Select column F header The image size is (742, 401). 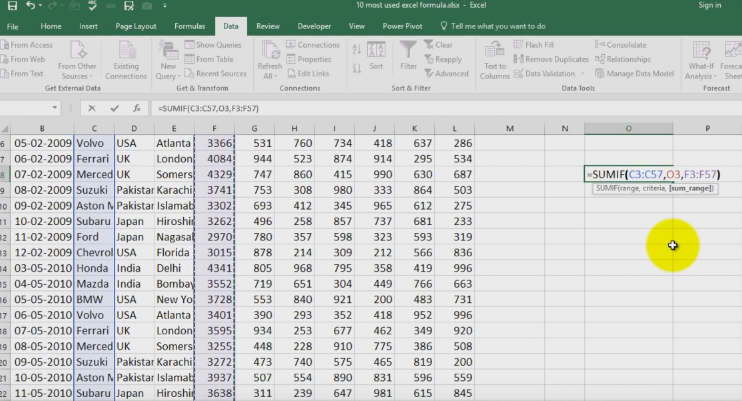(214, 128)
